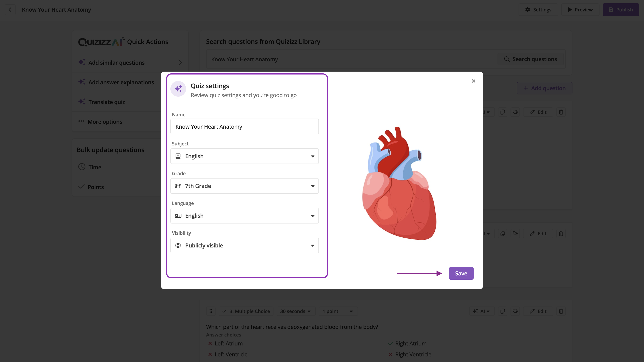Click answer choice Right Ventricle
This screenshot has height=362, width=644.
[413, 354]
